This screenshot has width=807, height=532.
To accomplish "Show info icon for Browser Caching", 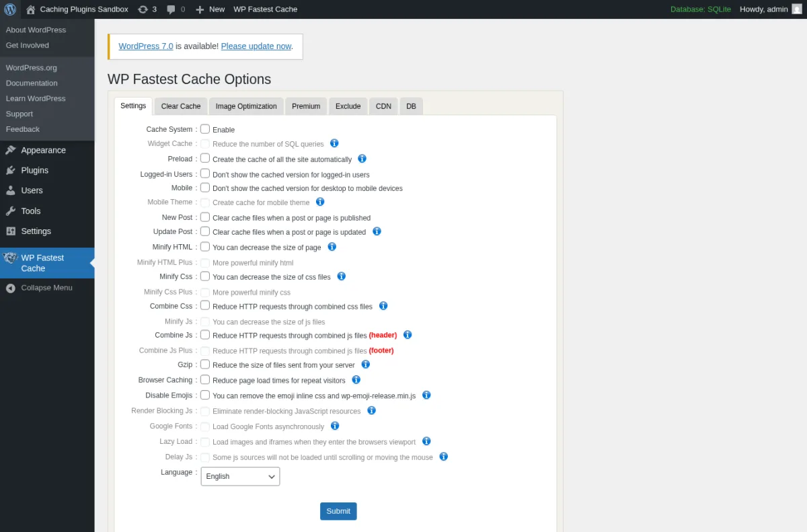I will (356, 379).
